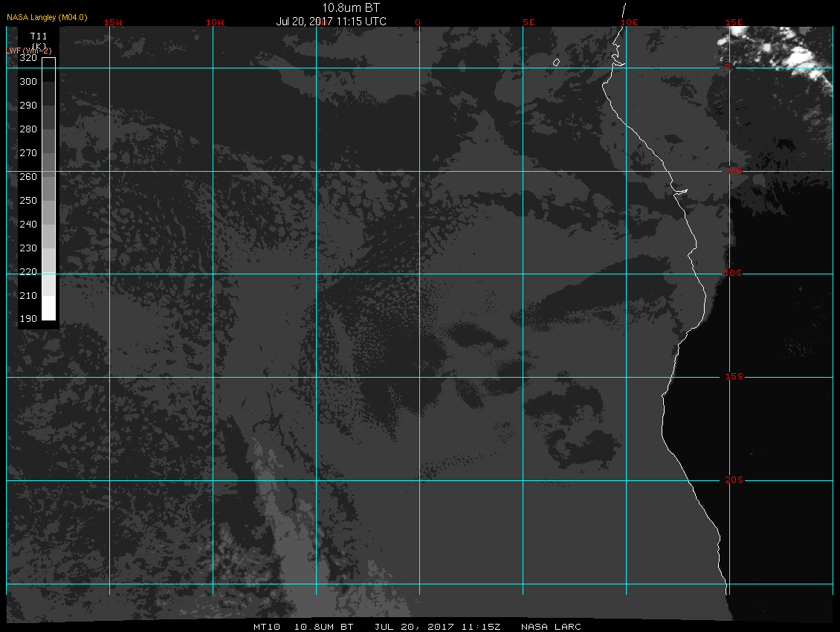Click the 'NASA LARC' footer text

click(x=552, y=627)
